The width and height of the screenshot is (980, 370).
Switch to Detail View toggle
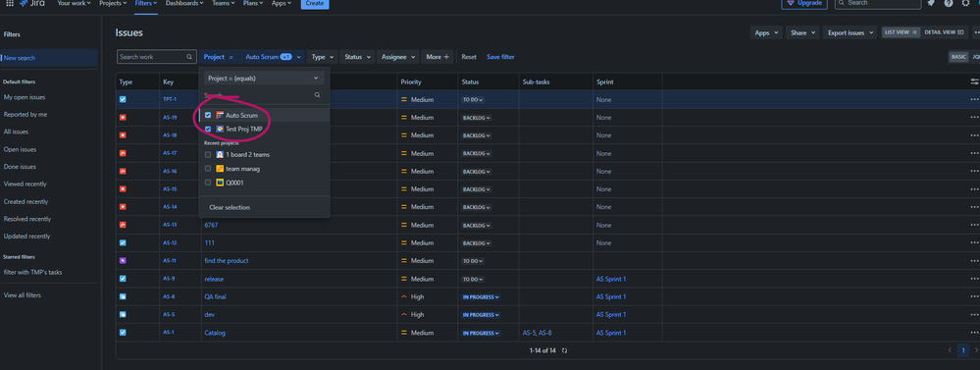pos(944,32)
